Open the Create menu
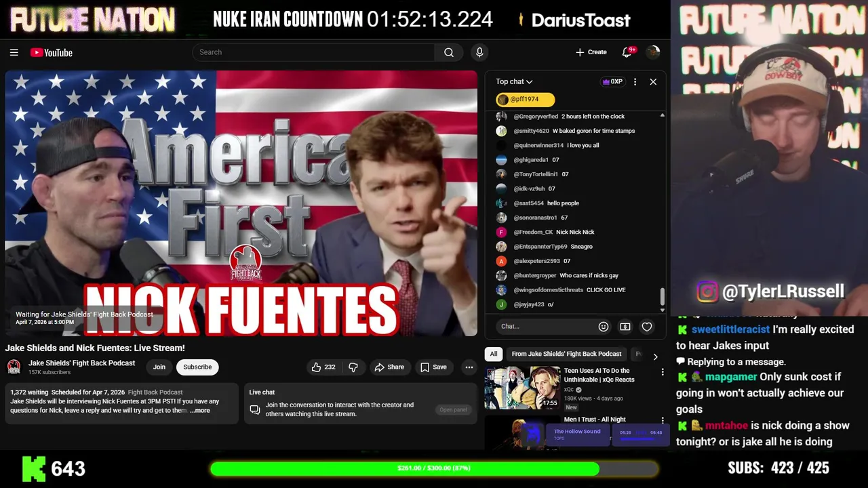Screen dimensions: 868x488 click(591, 52)
